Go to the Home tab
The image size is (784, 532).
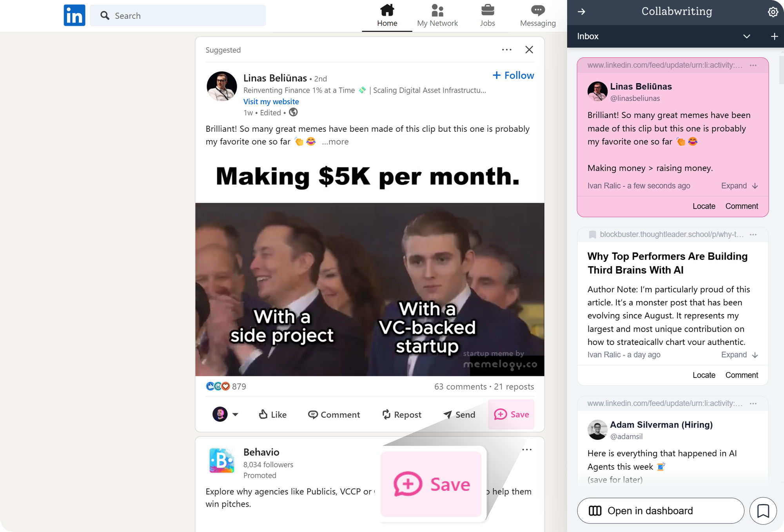[x=387, y=16]
